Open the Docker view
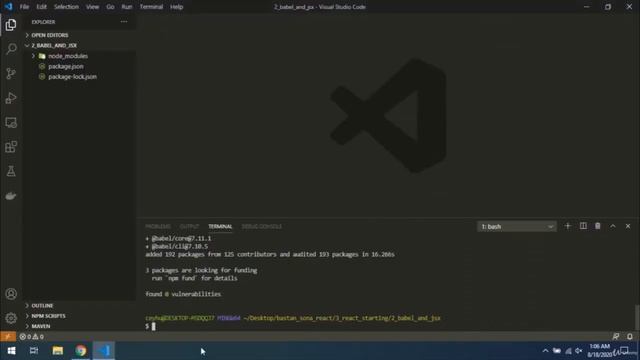This screenshot has width=640, height=360. [11, 196]
